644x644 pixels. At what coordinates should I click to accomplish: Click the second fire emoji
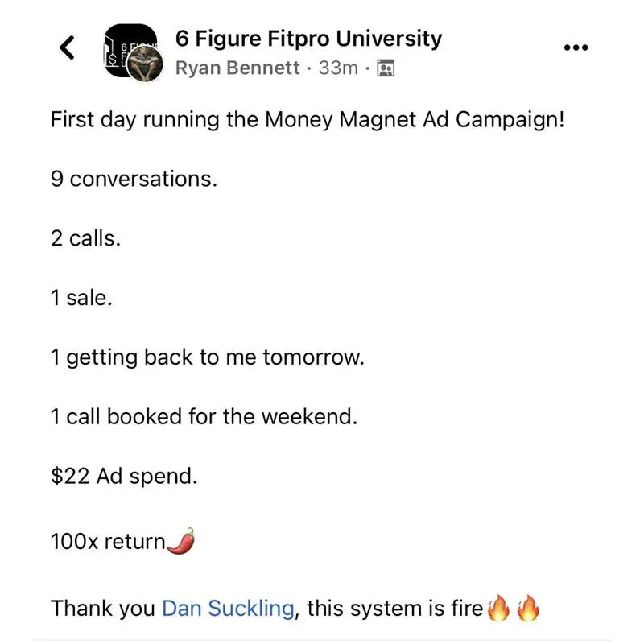pyautogui.click(x=528, y=608)
